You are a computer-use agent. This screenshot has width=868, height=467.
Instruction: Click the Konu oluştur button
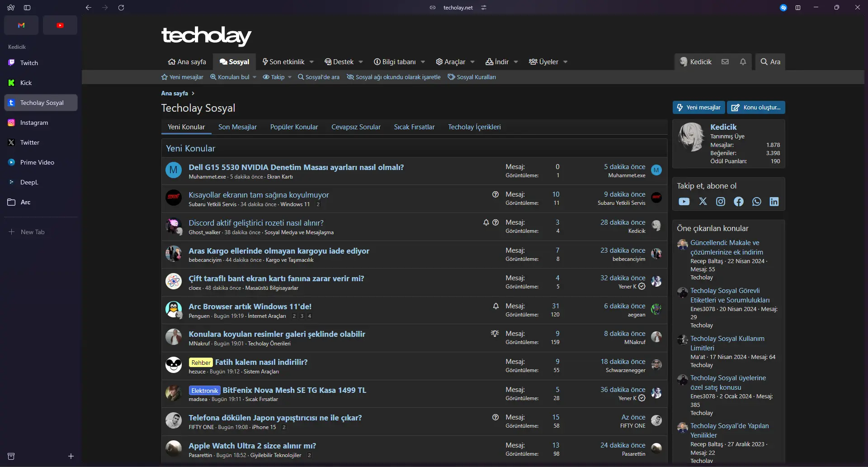click(x=756, y=107)
